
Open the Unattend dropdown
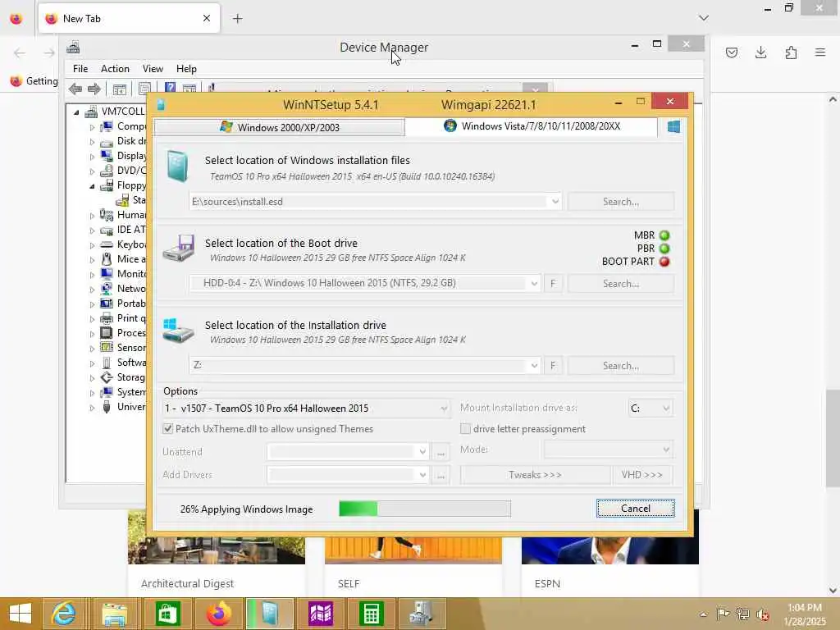pyautogui.click(x=422, y=452)
